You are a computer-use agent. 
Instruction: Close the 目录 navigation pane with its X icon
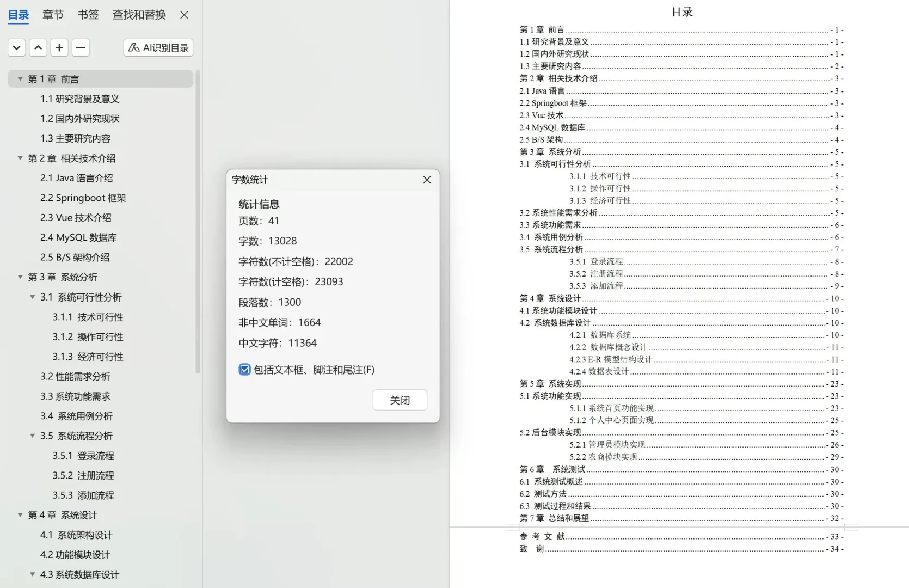(x=183, y=15)
